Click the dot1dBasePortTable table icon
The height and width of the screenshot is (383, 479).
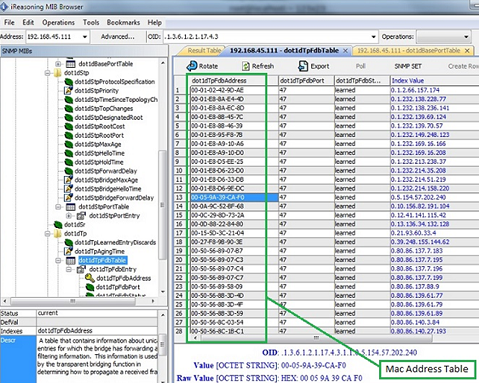coord(70,64)
